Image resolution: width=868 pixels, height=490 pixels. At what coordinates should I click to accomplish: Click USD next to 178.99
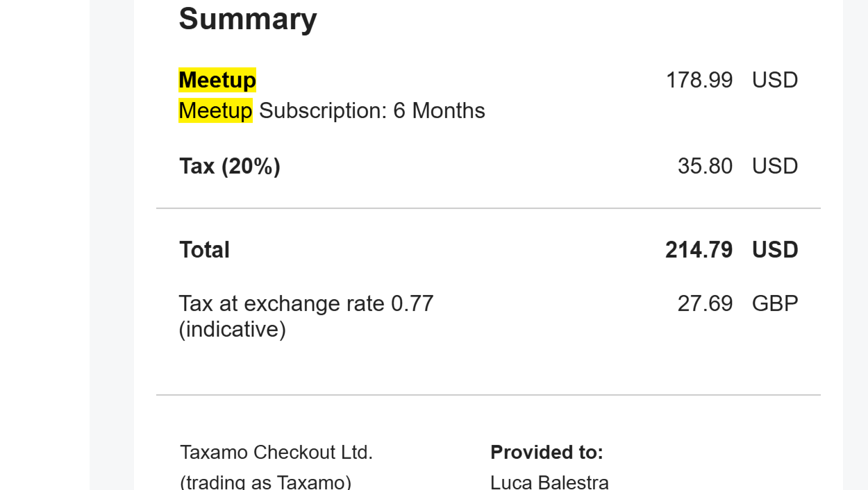point(774,81)
